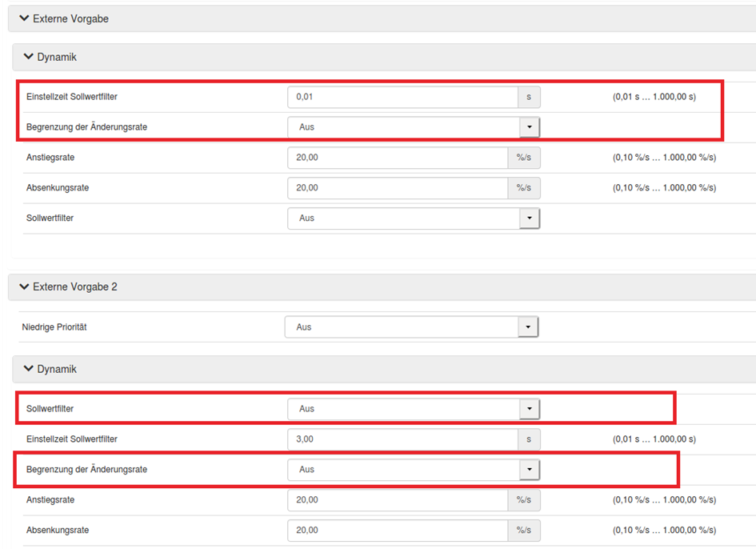The image size is (756, 549).
Task: Open the Niedrige Priorität dropdown
Action: tap(411, 327)
